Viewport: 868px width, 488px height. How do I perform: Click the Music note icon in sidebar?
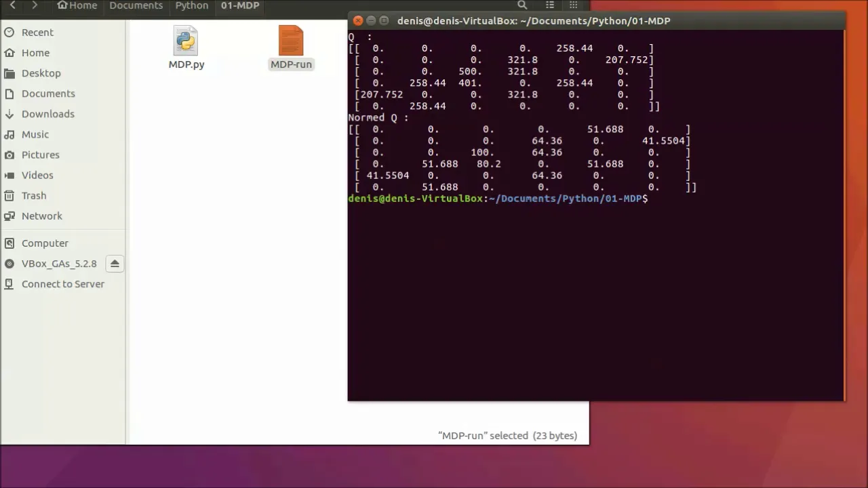[9, 134]
